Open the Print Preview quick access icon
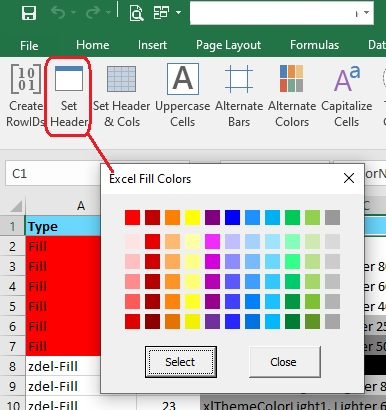This screenshot has height=410, width=386. click(x=136, y=13)
